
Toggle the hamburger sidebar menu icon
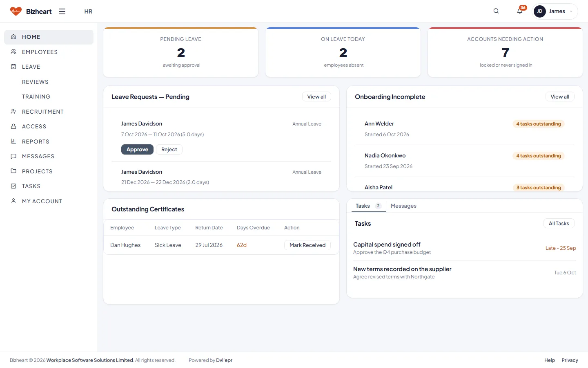coord(62,11)
